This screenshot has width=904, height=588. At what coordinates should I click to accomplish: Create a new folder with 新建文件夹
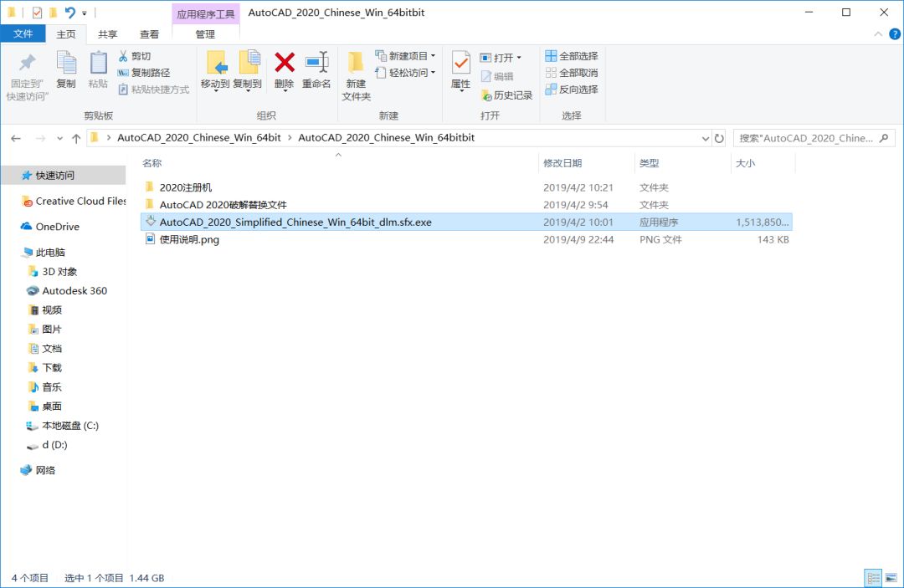point(356,76)
